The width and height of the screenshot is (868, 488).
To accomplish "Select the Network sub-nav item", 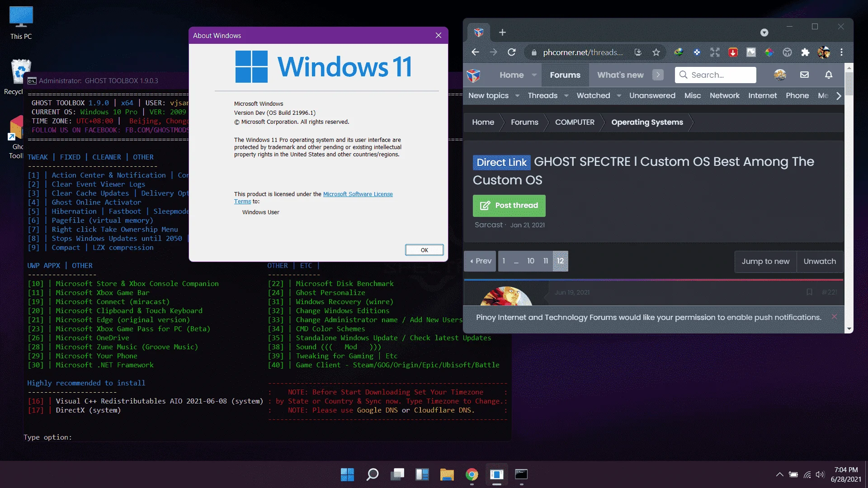I will [x=724, y=96].
